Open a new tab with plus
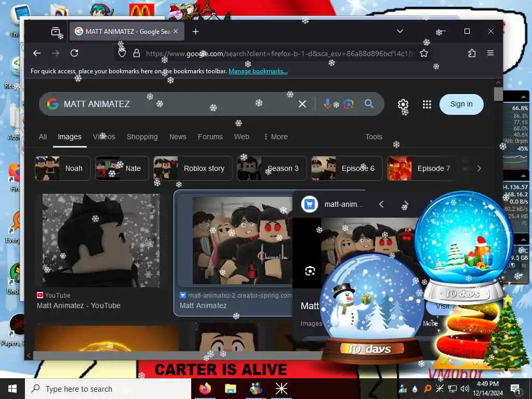This screenshot has height=399, width=532. click(195, 32)
